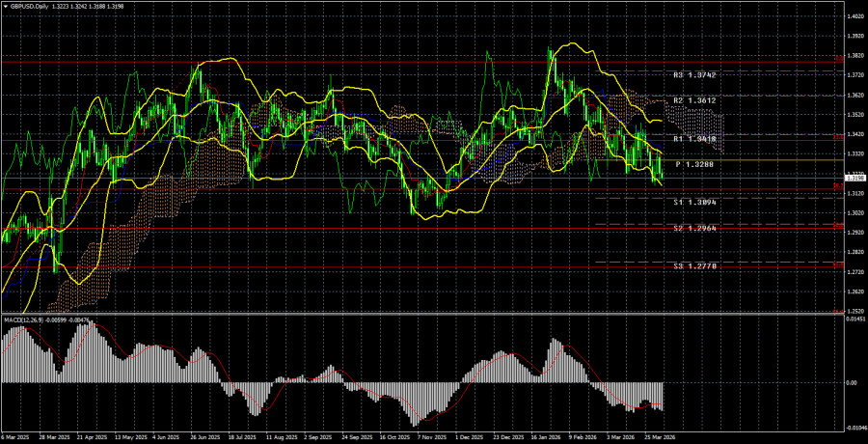
Task: Click the MACD scale value -0.01046
Action: point(854,426)
